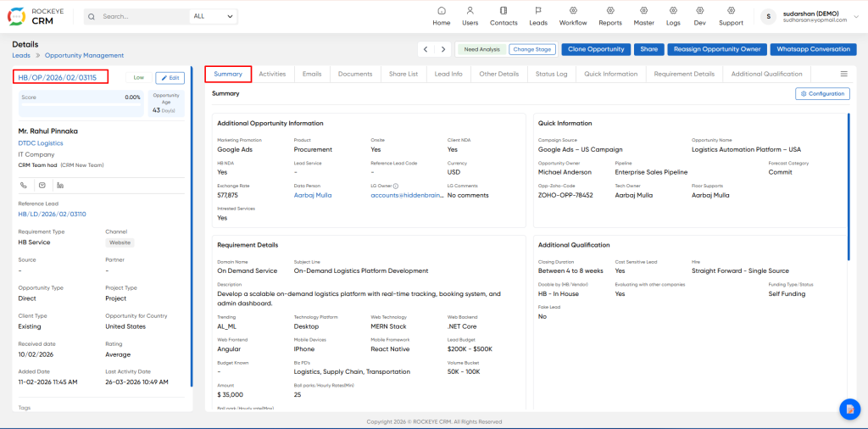Open the Support navigation icon
868x429 pixels.
tap(731, 10)
